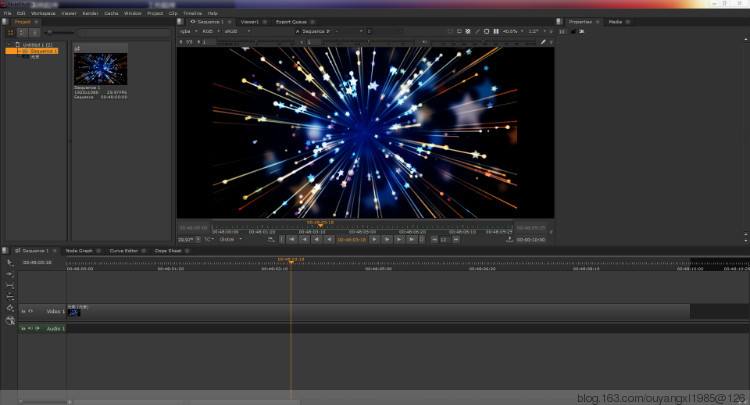This screenshot has width=750, height=405.
Task: Set the in point marker button
Action: click(281, 239)
